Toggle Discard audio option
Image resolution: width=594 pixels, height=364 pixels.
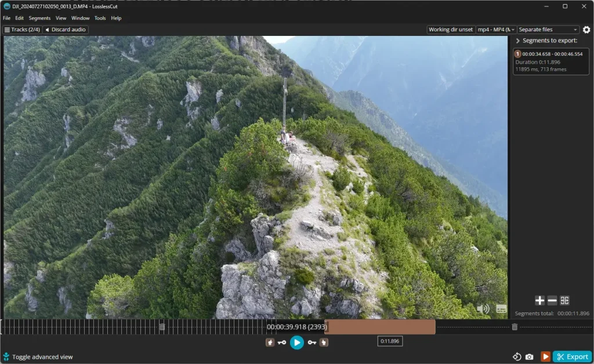(x=66, y=30)
